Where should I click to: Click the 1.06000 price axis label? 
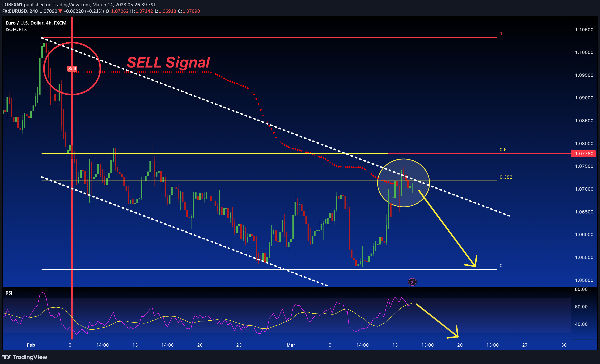click(584, 234)
